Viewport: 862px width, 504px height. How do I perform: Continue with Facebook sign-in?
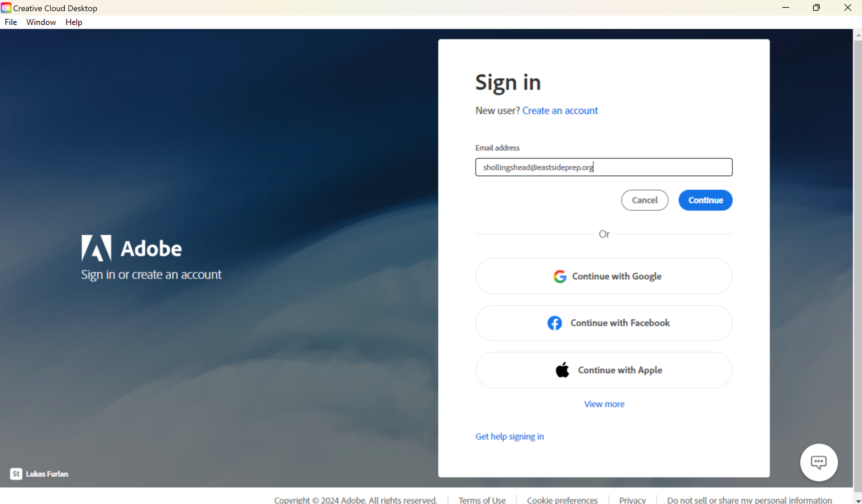pos(604,323)
